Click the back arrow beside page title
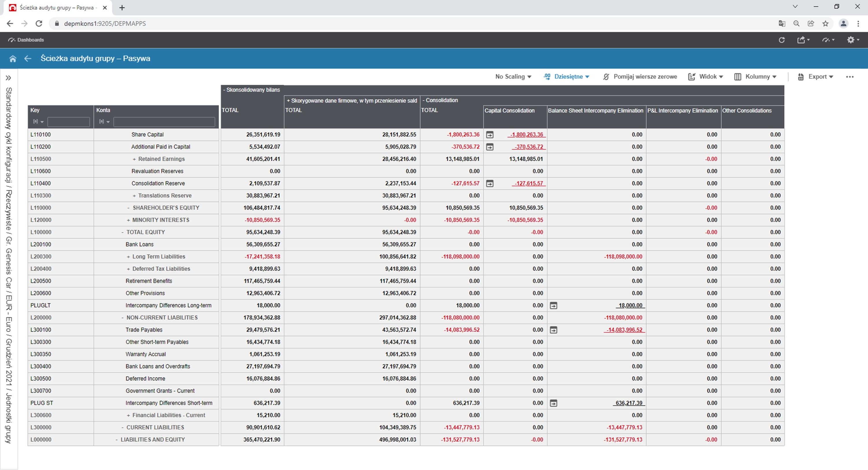Viewport: 868px width, 470px height. 27,59
